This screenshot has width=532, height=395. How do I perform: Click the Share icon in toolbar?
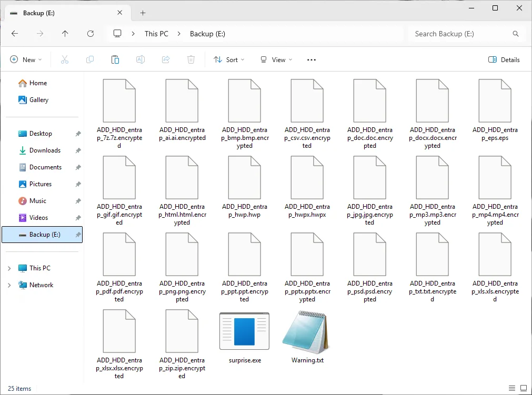pos(166,60)
